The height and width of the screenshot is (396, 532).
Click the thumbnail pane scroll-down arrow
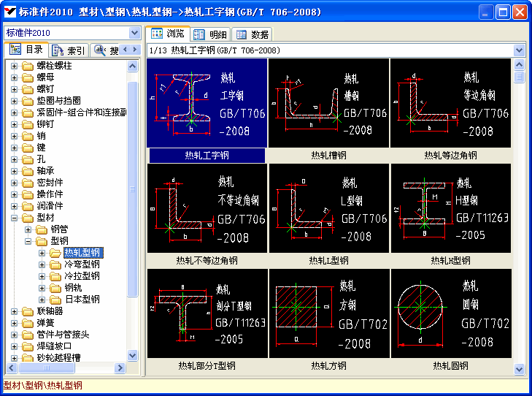[519, 368]
